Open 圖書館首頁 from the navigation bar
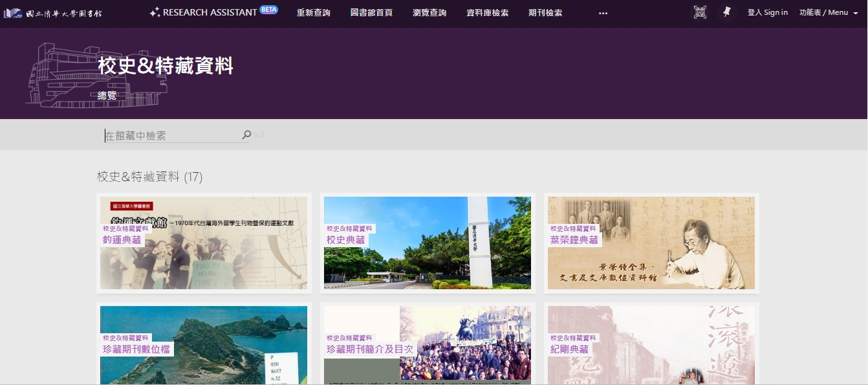Viewport: 868px width, 385px height. 371,12
